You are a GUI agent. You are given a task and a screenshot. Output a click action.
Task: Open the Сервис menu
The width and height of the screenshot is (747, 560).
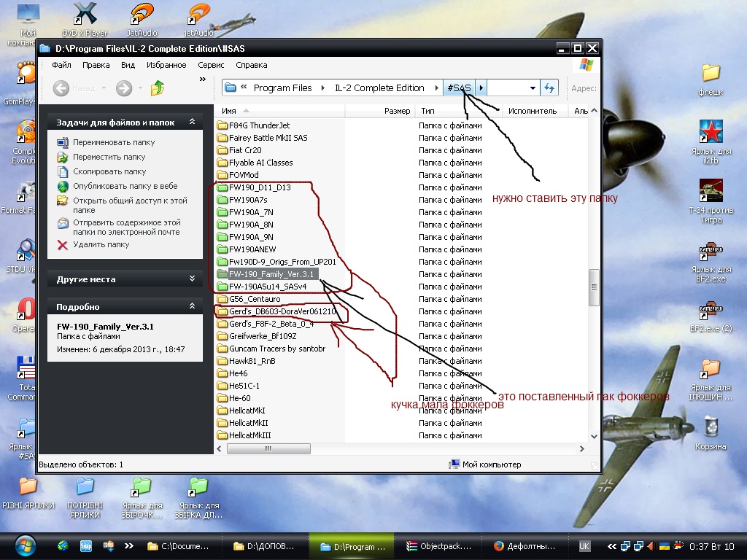211,65
